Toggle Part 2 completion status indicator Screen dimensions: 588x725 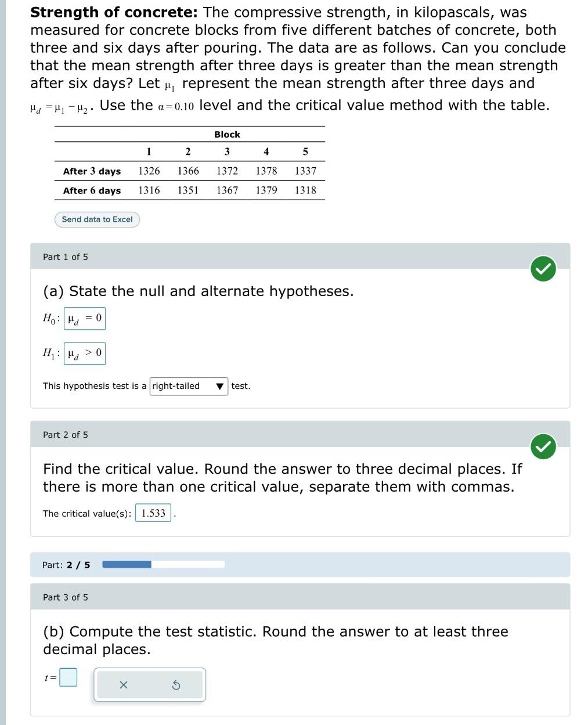542,447
